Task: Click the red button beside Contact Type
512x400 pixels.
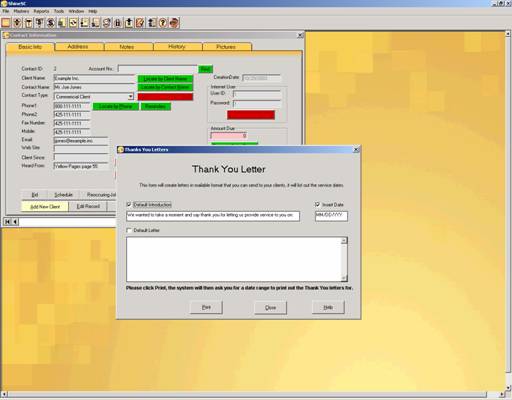Action: [165, 97]
